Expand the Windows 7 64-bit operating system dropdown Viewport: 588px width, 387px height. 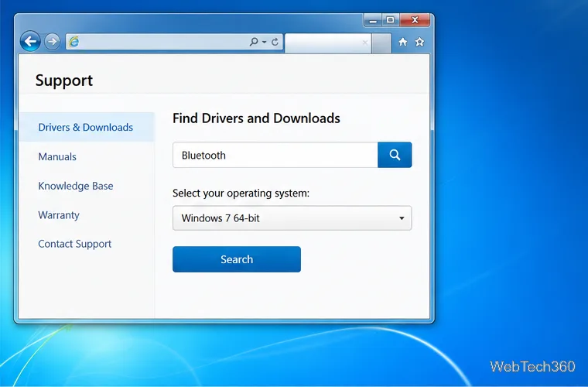292,217
